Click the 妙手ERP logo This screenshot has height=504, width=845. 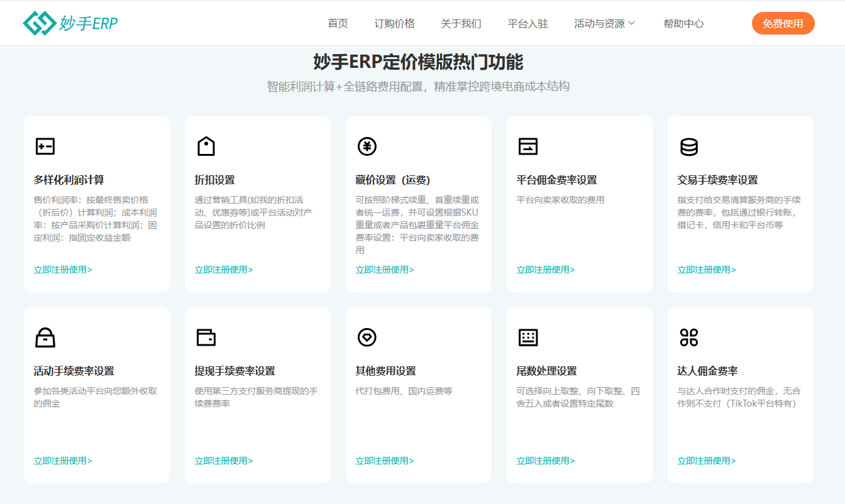[70, 23]
